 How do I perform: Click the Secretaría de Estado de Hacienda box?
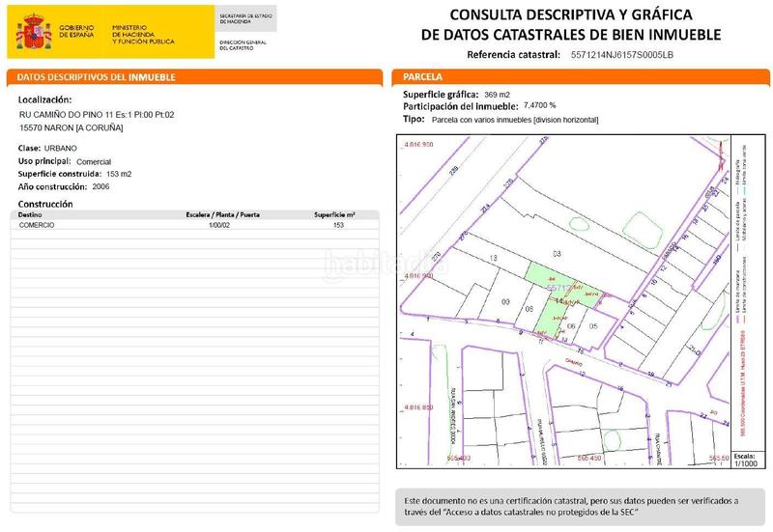pos(246,18)
